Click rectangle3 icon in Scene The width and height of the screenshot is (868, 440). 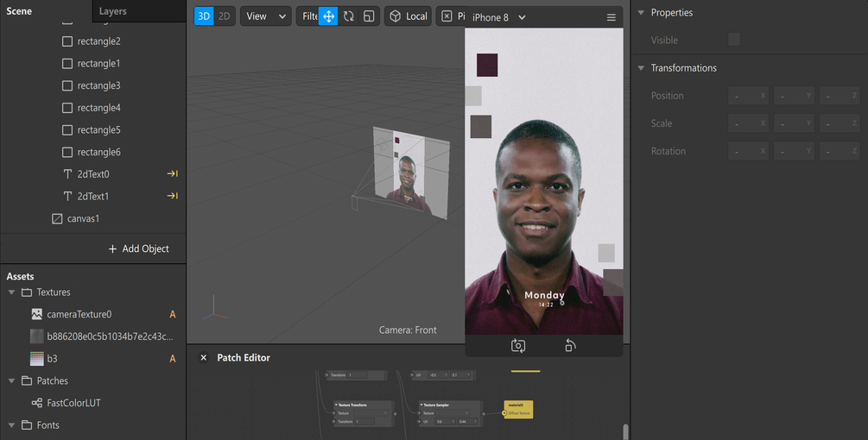click(x=67, y=85)
